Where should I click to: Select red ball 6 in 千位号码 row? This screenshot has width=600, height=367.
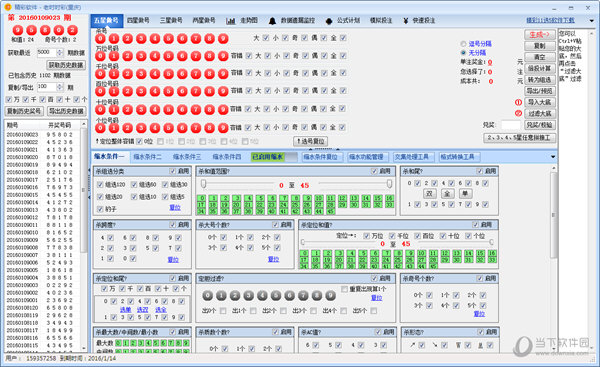click(182, 73)
